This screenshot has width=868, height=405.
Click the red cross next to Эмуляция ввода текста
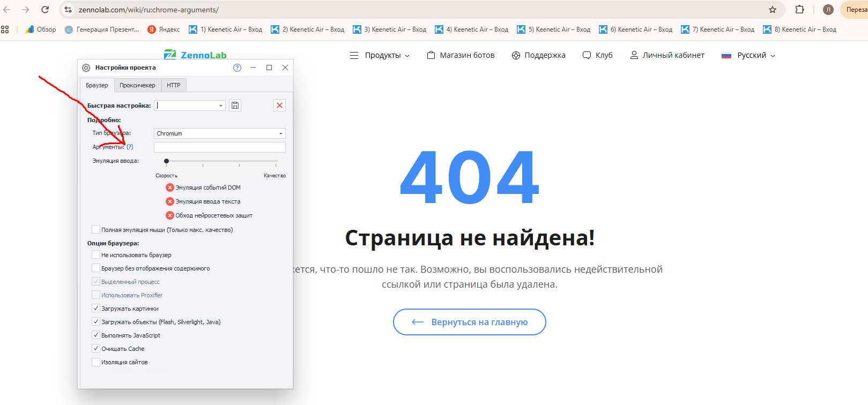click(170, 201)
